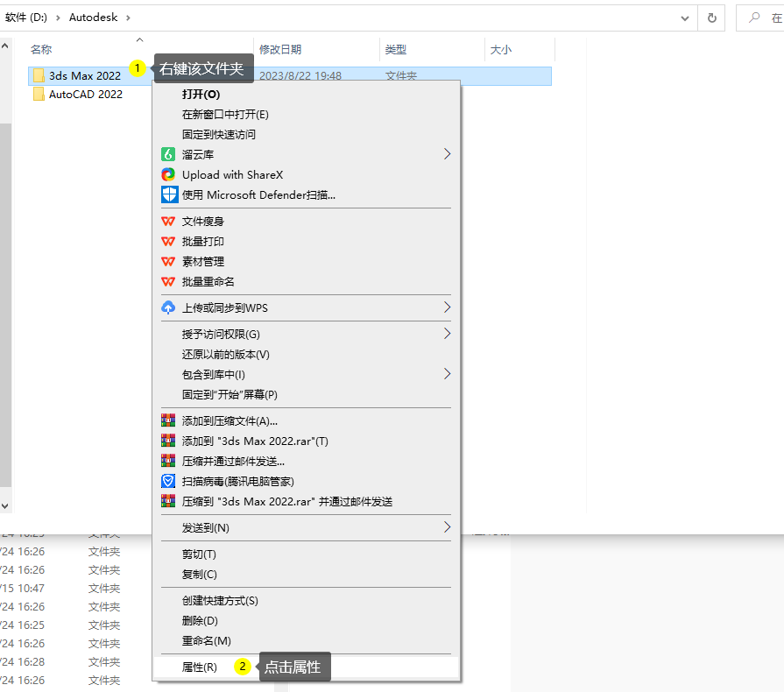The width and height of the screenshot is (784, 692).
Task: Click WinRAR icon beside 添加到 "3ds Max 2022.rar"(T)
Action: pos(168,441)
